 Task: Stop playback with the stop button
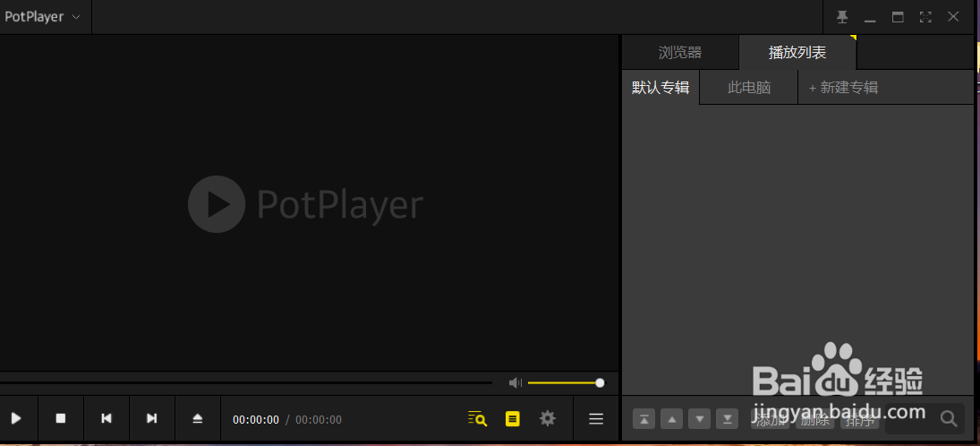tap(61, 418)
